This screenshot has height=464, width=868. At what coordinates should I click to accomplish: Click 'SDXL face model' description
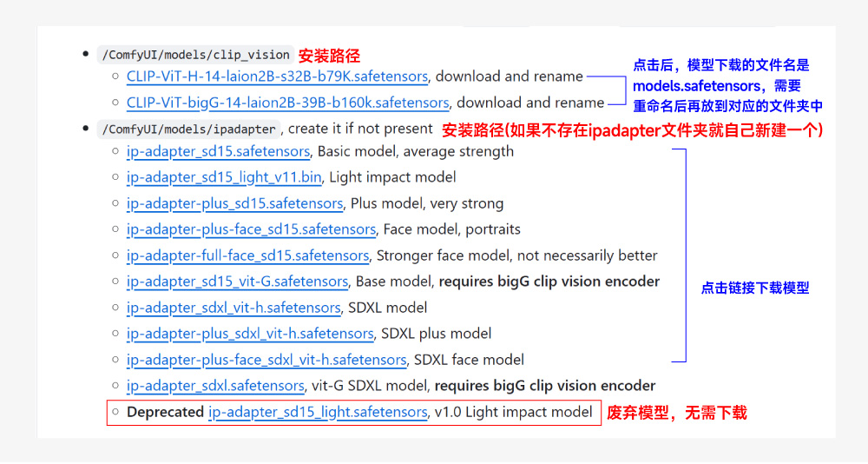[x=469, y=360]
